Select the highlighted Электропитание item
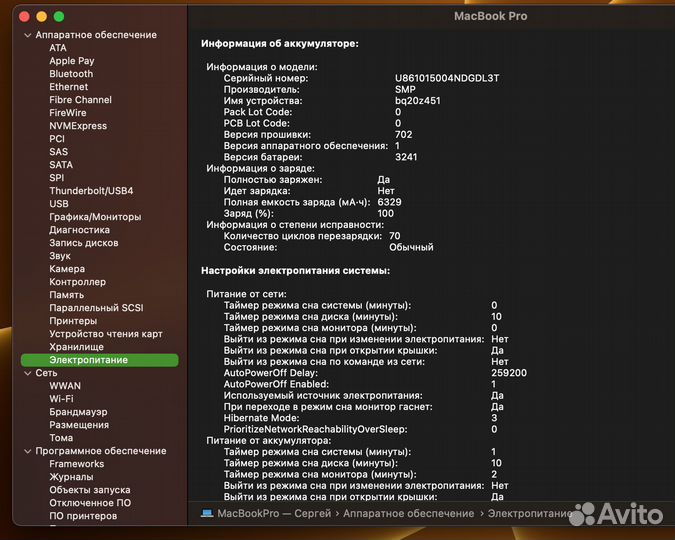 coord(99,360)
